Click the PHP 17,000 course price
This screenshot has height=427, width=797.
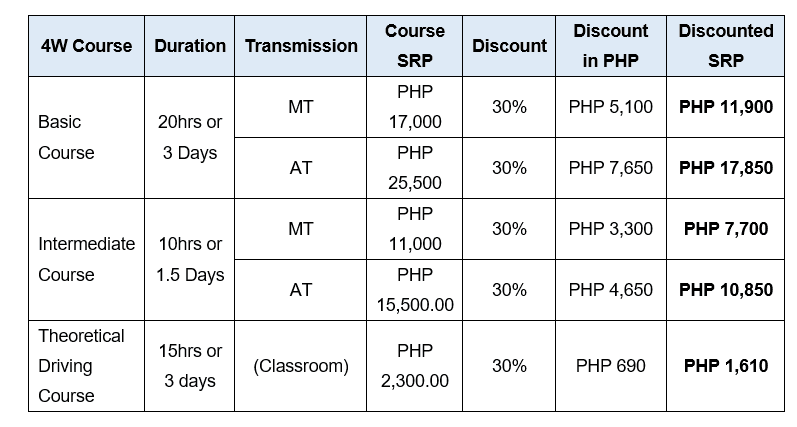click(x=415, y=107)
